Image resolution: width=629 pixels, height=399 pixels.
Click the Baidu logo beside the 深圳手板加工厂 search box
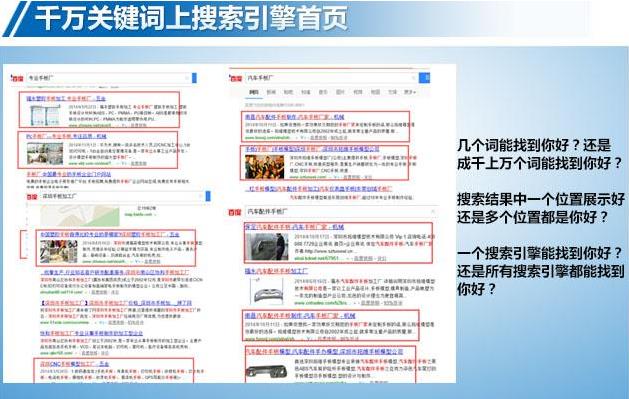32,196
